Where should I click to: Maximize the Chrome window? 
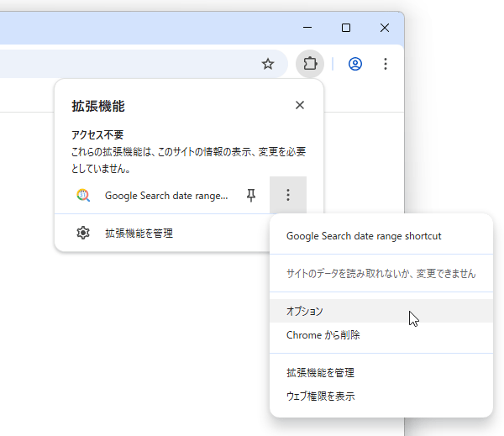point(346,28)
